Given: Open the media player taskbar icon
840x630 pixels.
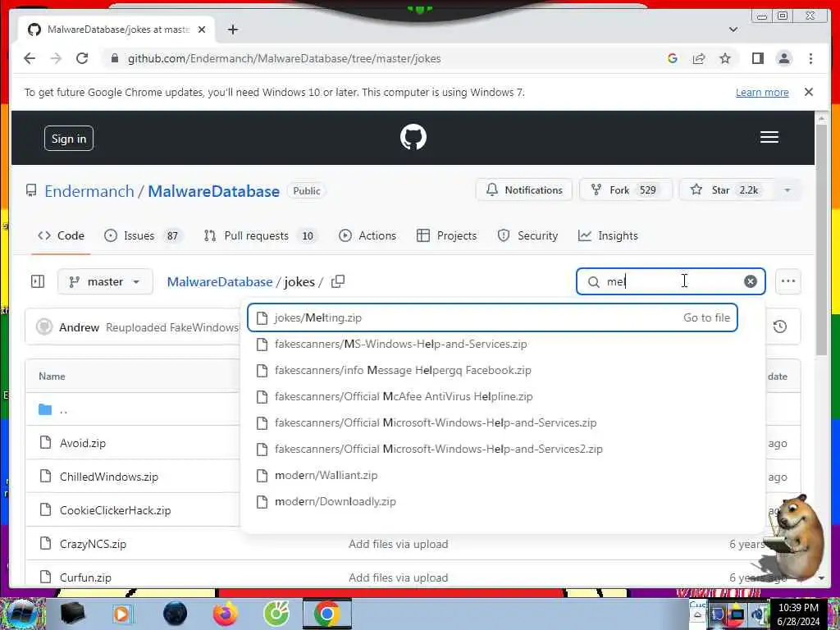Looking at the screenshot, I should (x=121, y=614).
